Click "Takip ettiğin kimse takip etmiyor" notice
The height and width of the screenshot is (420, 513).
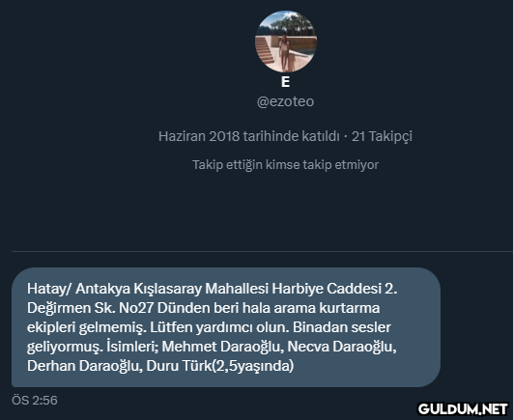coord(285,165)
